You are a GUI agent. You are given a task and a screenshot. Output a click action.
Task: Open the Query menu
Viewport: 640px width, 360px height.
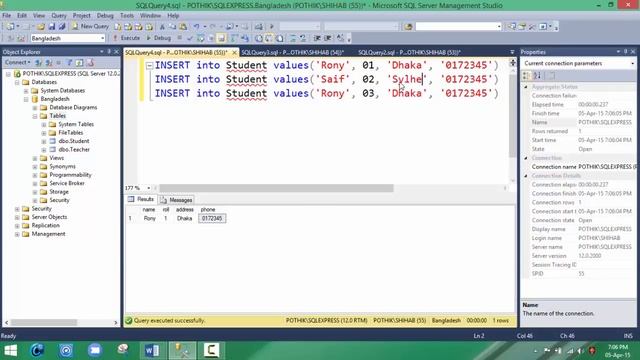point(59,16)
